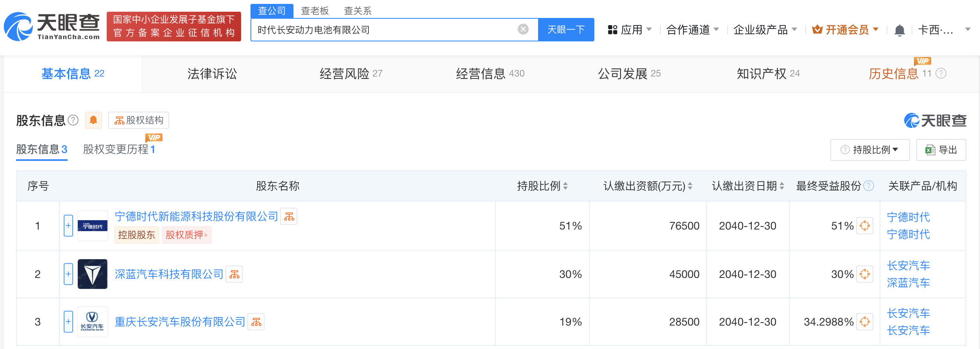Image resolution: width=980 pixels, height=349 pixels.
Task: Select the 股东信息 3 sub-tab
Action: coord(42,149)
